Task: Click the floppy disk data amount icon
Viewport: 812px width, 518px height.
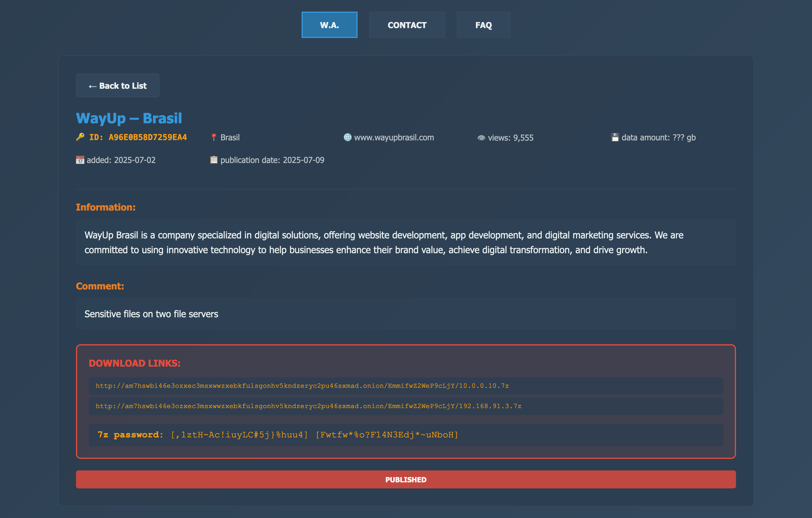Action: pos(615,137)
